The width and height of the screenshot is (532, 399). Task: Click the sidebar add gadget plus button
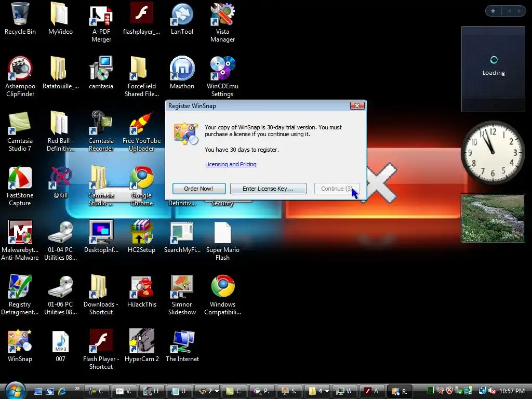(x=493, y=11)
